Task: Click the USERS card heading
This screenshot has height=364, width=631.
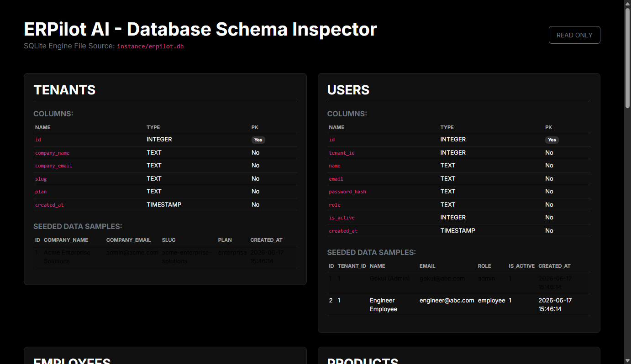Action: 348,90
